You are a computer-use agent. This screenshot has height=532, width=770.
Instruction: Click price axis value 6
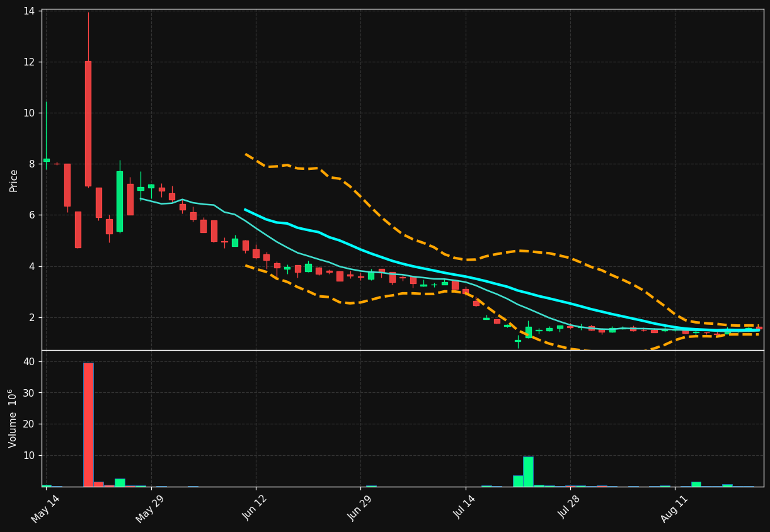32,215
